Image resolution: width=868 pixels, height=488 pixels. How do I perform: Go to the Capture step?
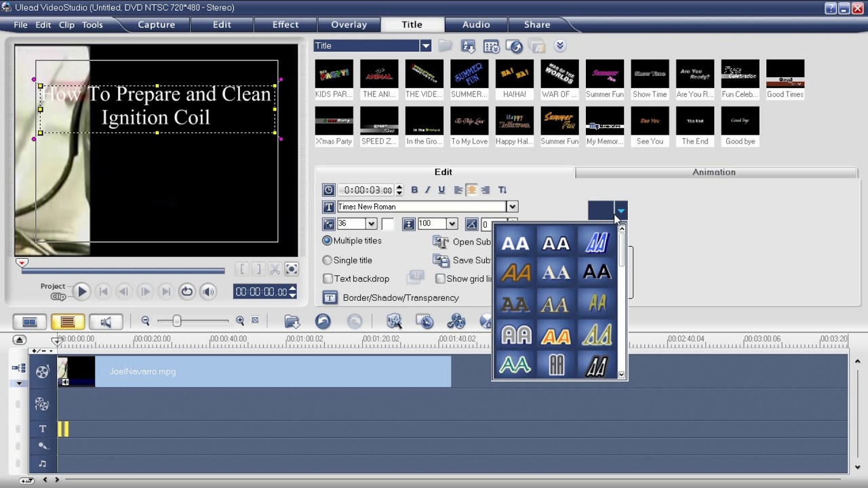click(156, 24)
